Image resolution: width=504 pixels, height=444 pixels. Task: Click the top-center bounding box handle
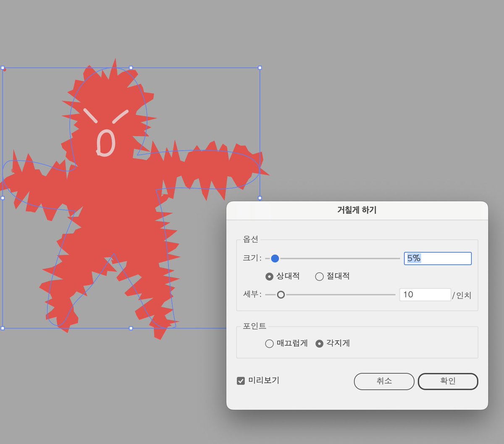(131, 68)
